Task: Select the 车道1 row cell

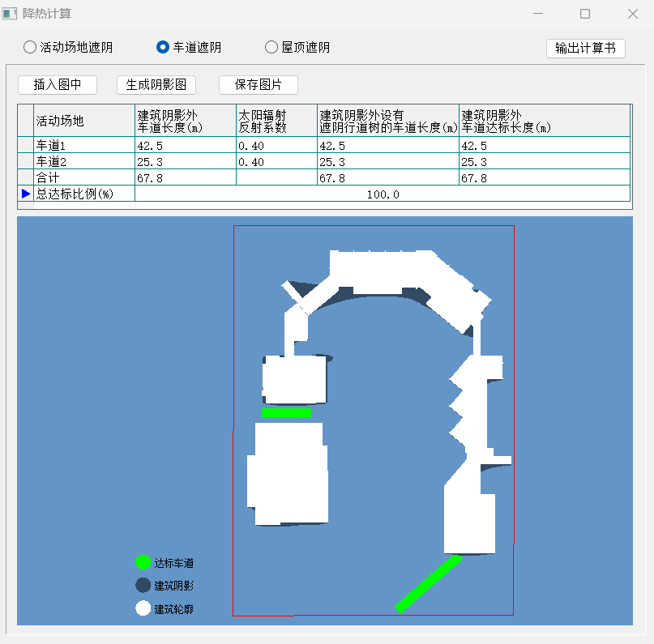Action: 83,146
